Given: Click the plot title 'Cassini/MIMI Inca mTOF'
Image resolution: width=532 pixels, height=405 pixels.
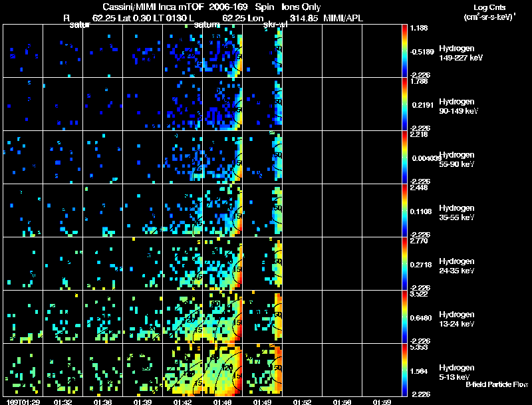Looking at the screenshot, I should click(153, 7).
